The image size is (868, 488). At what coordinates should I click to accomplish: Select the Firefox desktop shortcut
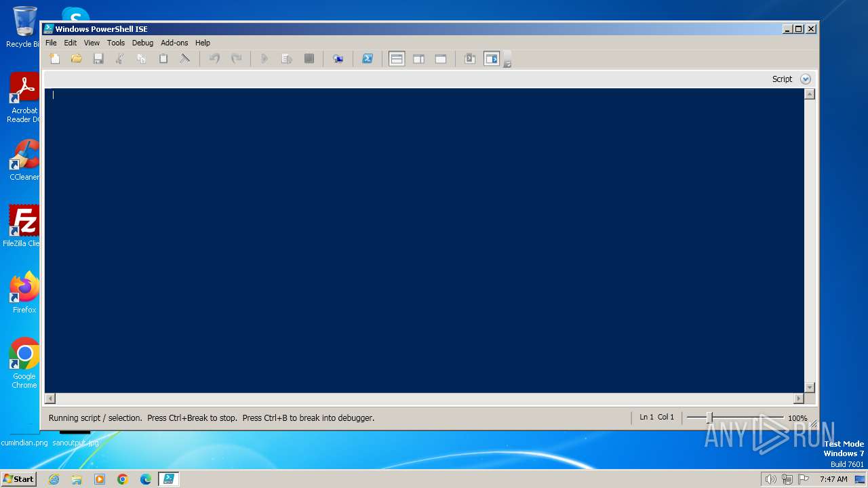point(24,292)
